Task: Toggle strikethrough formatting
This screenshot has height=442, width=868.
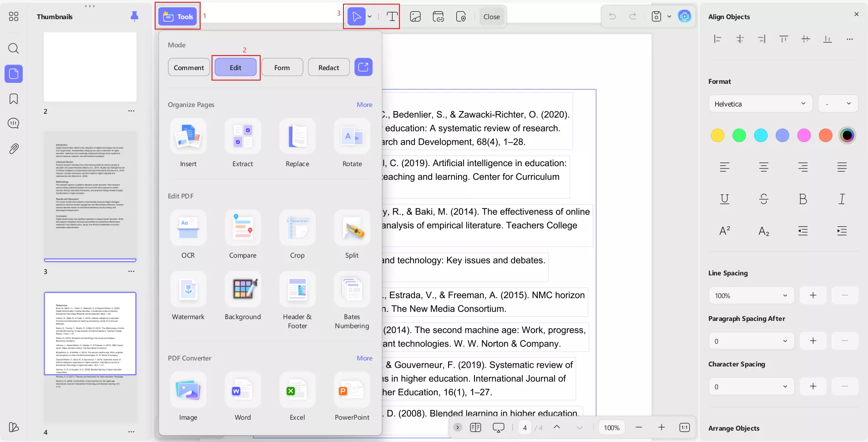Action: coord(764,199)
